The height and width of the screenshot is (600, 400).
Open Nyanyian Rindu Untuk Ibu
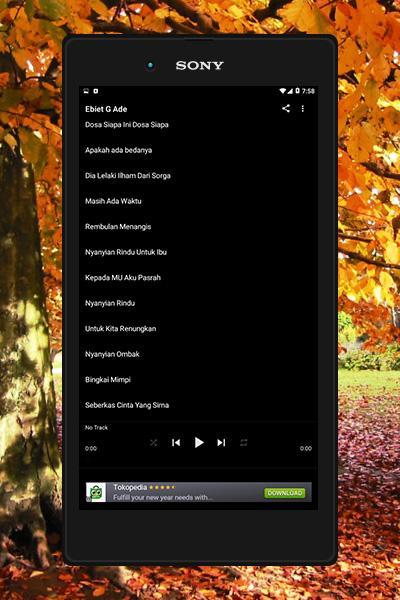click(x=198, y=252)
